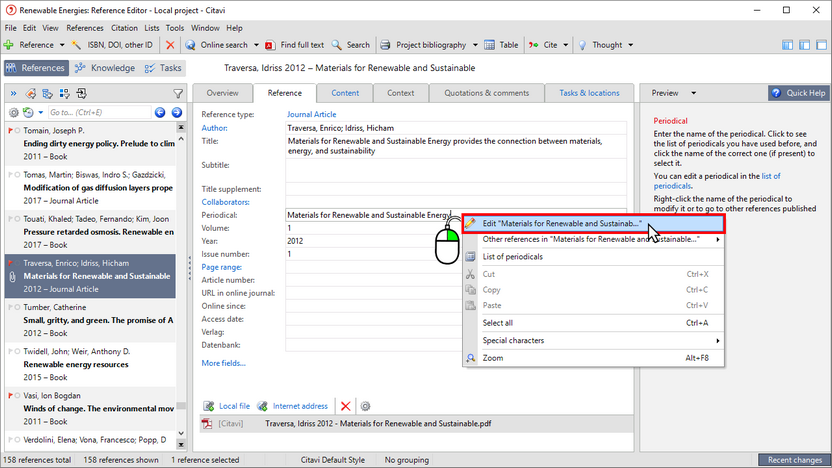The width and height of the screenshot is (832, 468).
Task: Open recently viewed history clock icon
Action: (28, 112)
